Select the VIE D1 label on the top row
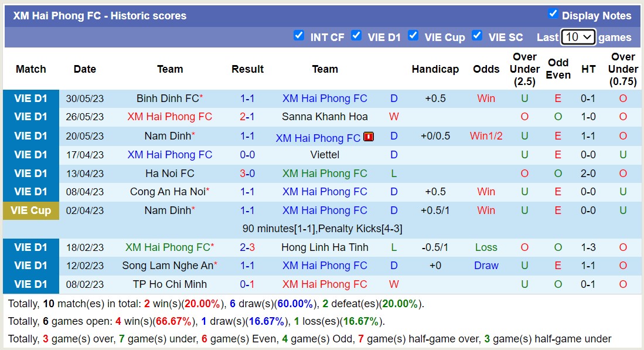The image size is (644, 350). click(30, 98)
